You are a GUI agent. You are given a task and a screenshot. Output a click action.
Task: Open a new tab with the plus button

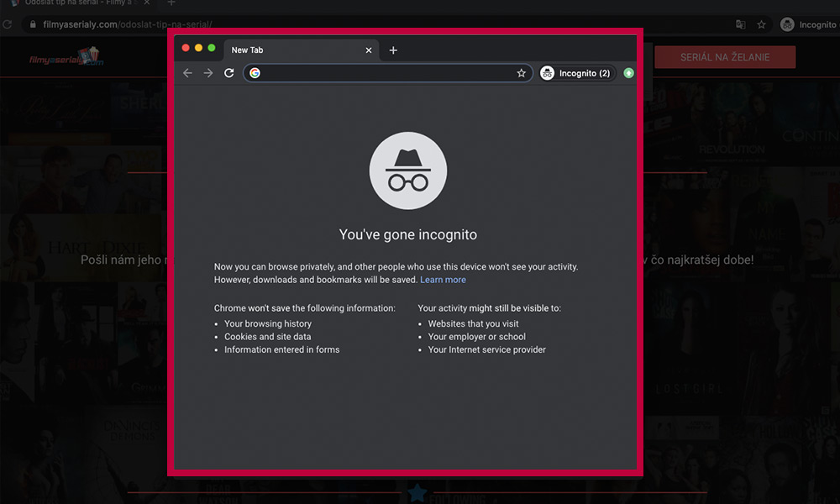(x=393, y=50)
